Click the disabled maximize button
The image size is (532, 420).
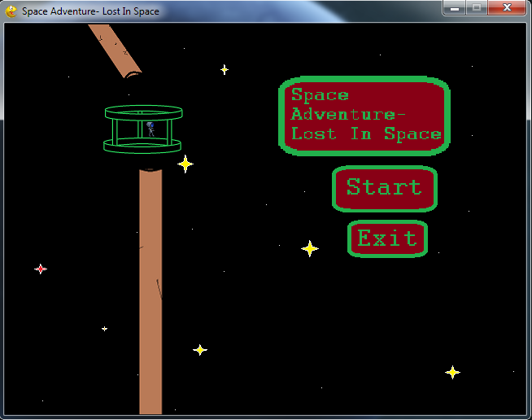(477, 7)
